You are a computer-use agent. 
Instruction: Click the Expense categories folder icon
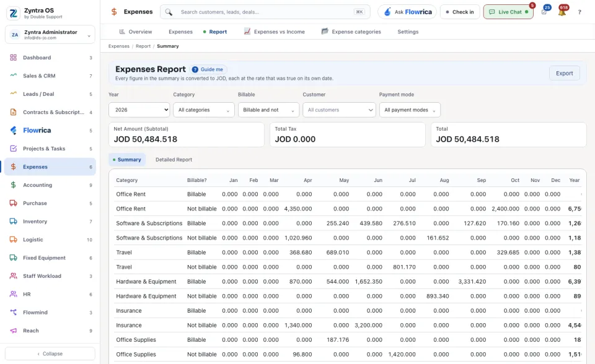(x=325, y=32)
